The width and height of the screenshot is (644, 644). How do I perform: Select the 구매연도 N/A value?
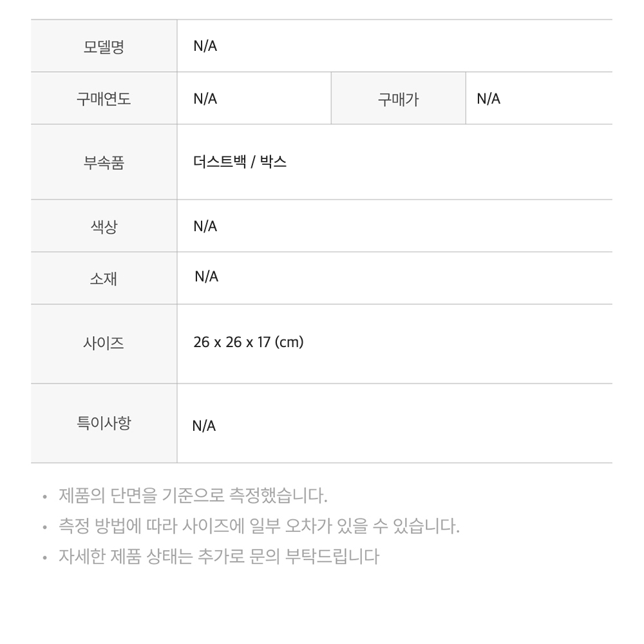tap(205, 99)
